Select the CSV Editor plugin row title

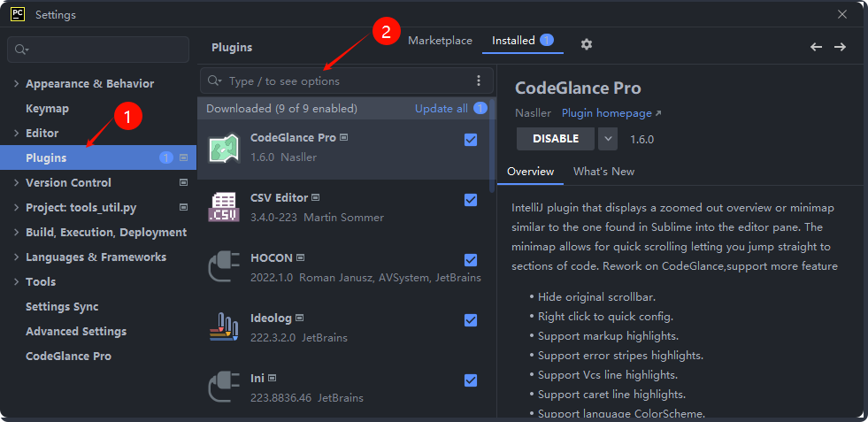[x=280, y=197]
